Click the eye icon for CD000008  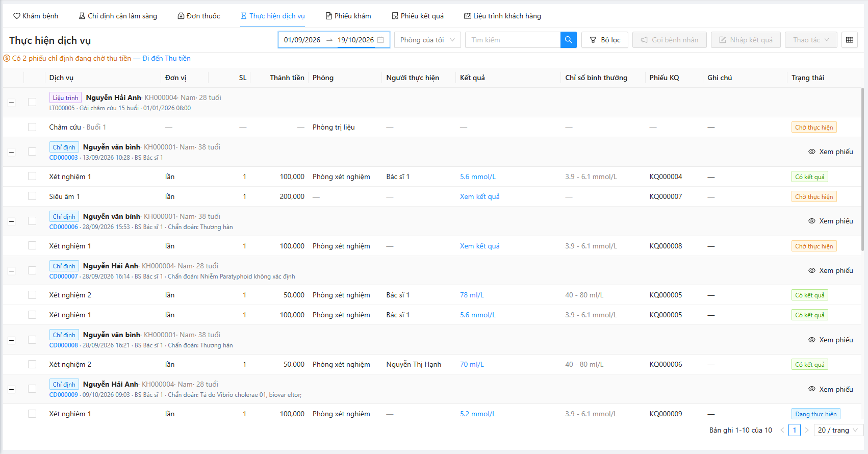click(x=812, y=340)
